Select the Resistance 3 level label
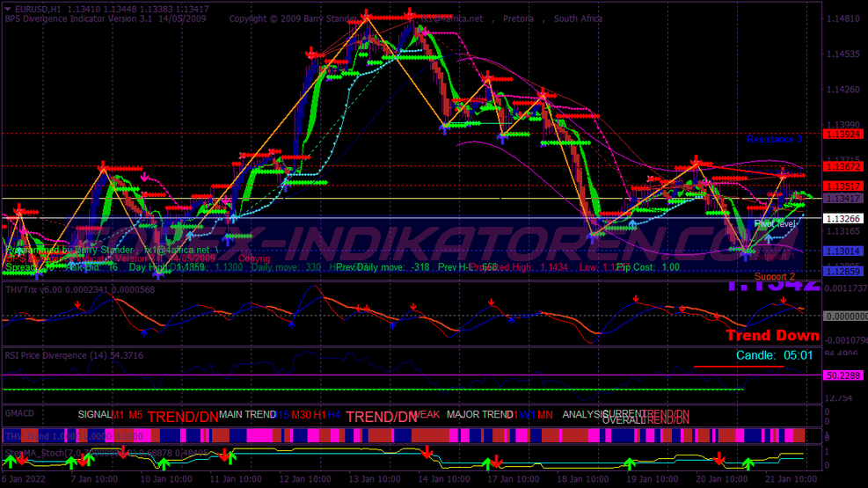This screenshot has width=868, height=488. click(x=774, y=139)
